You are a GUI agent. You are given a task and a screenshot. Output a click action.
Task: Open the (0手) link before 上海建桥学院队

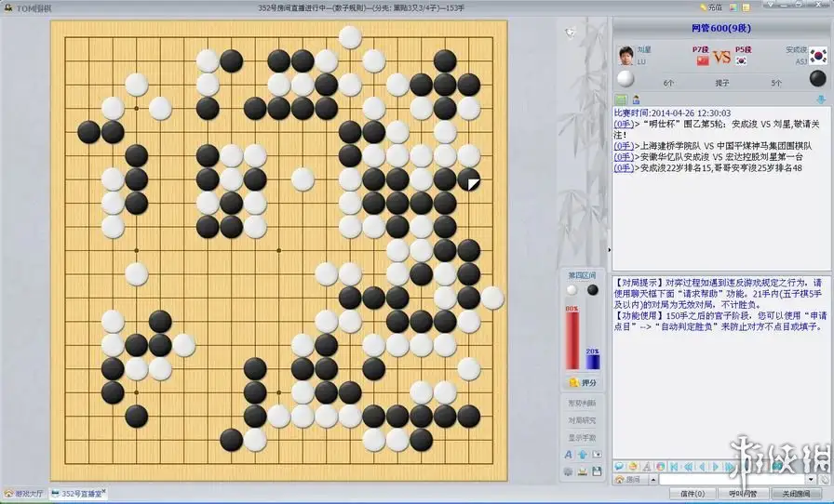click(624, 146)
